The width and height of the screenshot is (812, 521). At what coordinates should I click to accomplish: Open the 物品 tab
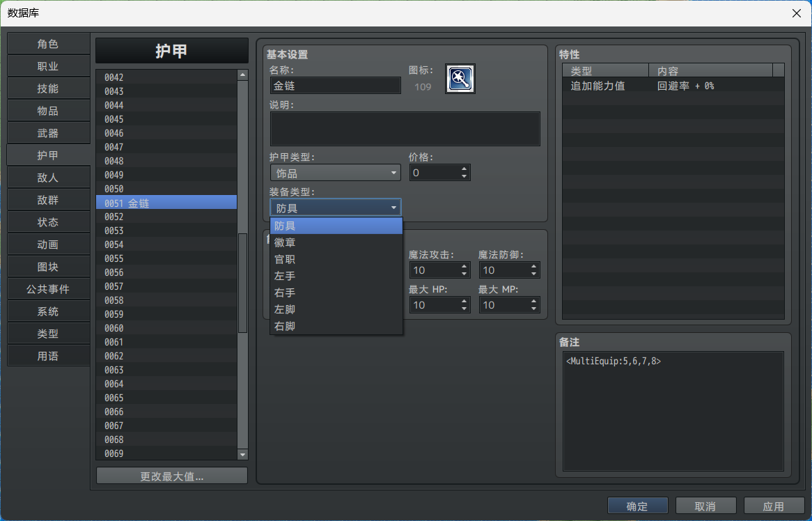coord(48,111)
